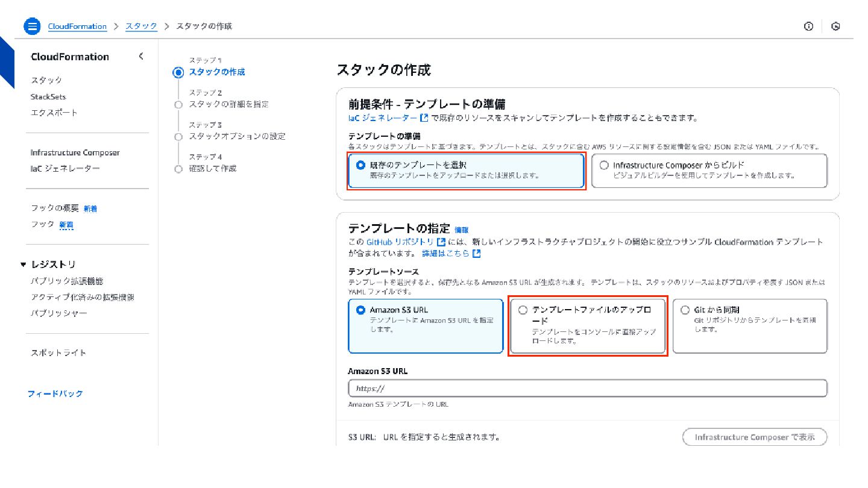Click the レジストリ sidebar heading text
This screenshot has width=868, height=488.
coord(53,264)
